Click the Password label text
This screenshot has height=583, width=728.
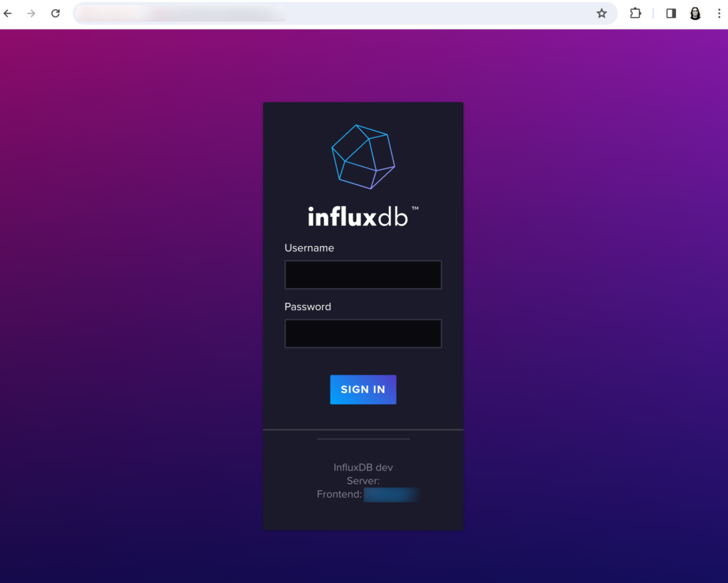coord(307,306)
